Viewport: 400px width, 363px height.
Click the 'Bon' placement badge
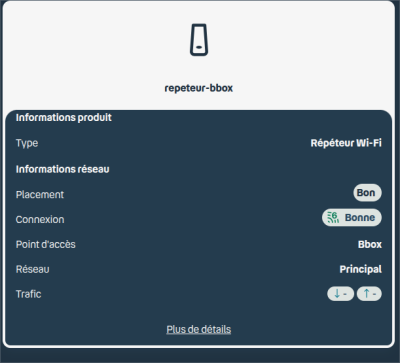point(367,193)
